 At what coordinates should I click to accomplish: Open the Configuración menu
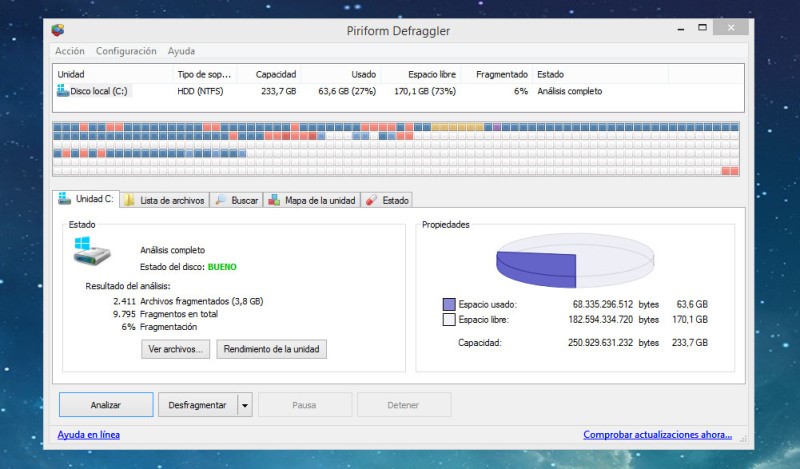[126, 51]
